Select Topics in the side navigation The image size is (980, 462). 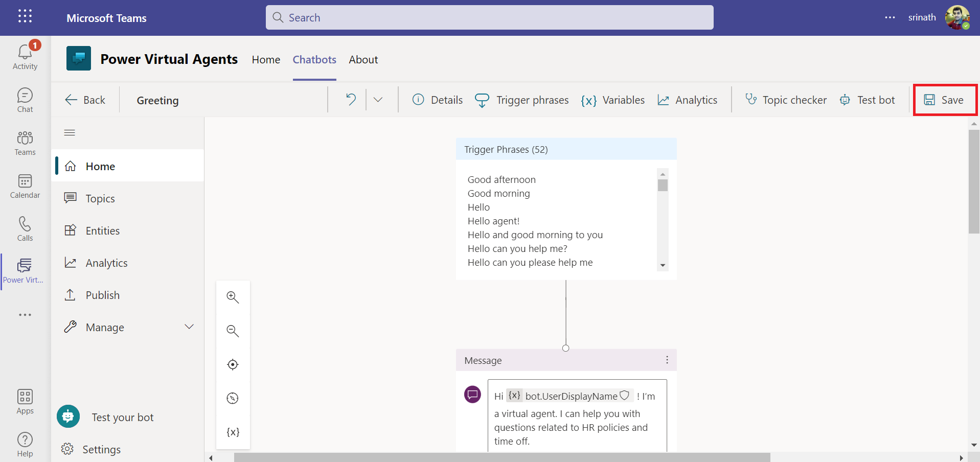(100, 199)
